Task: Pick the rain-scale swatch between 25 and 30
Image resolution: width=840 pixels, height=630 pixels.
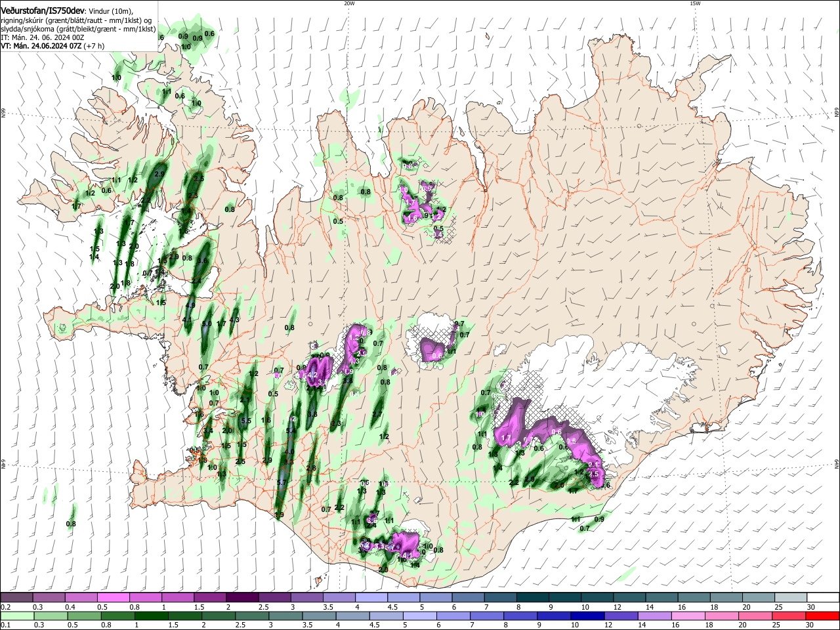Action: click(789, 616)
